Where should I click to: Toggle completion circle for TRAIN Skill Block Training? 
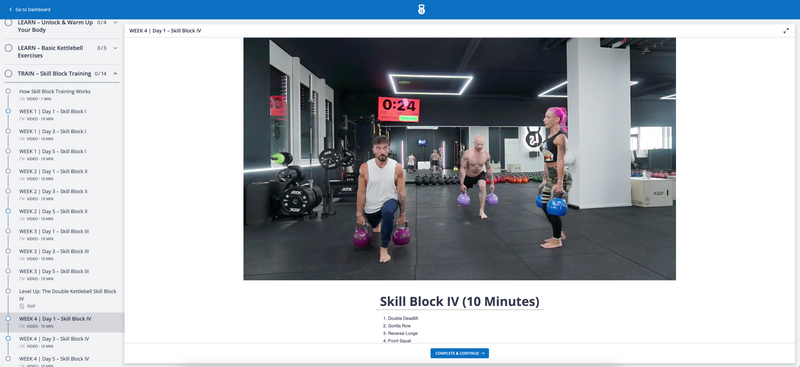[x=8, y=74]
